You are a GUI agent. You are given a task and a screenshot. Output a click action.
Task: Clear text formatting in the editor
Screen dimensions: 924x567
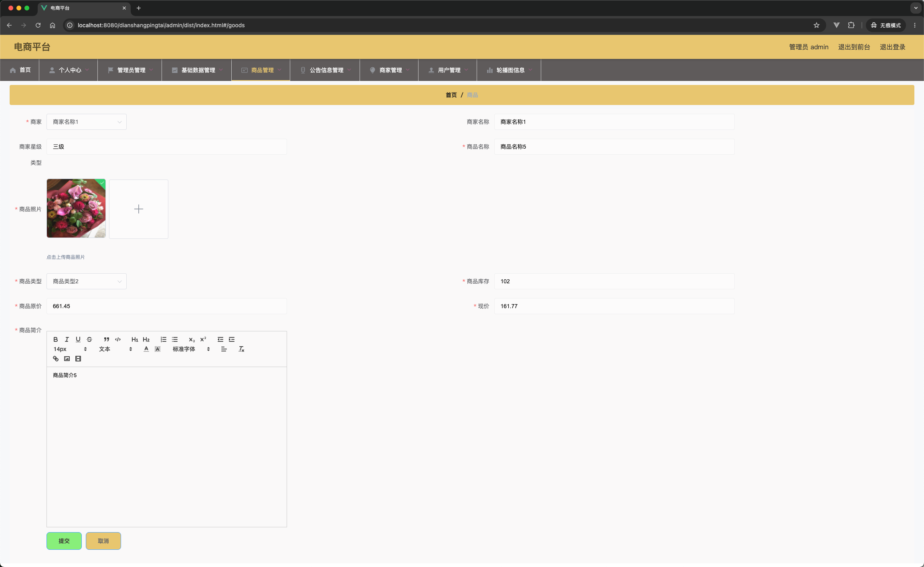[241, 349]
